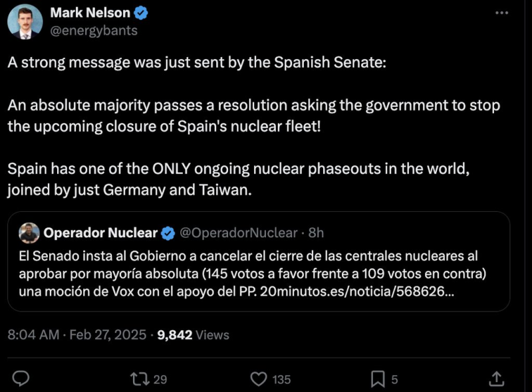Viewport: 532px width, 392px height.
Task: Click the 135 likes count
Action: click(281, 379)
